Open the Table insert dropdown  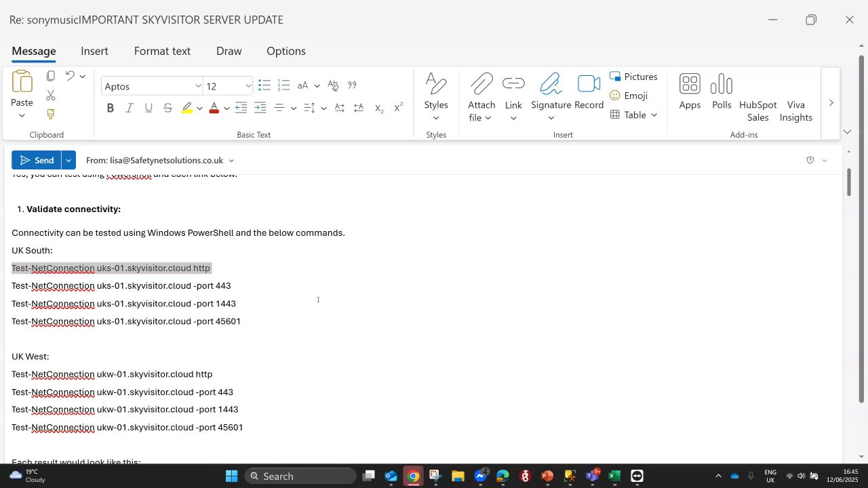pyautogui.click(x=634, y=115)
